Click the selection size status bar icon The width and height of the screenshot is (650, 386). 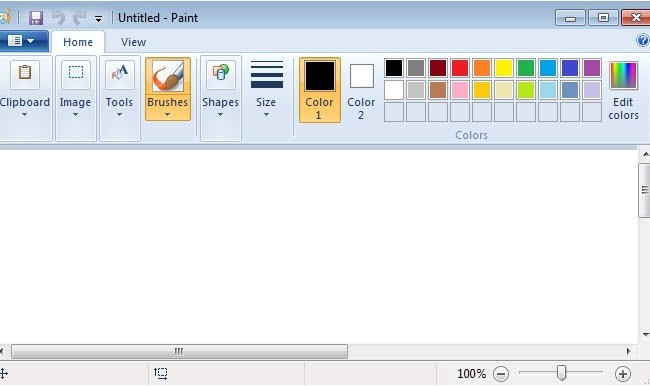161,374
